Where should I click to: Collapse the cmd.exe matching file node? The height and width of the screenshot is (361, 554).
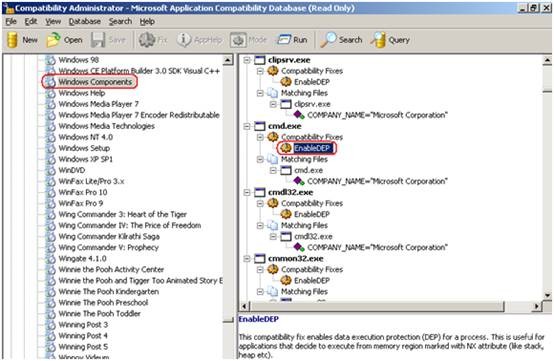coord(273,170)
